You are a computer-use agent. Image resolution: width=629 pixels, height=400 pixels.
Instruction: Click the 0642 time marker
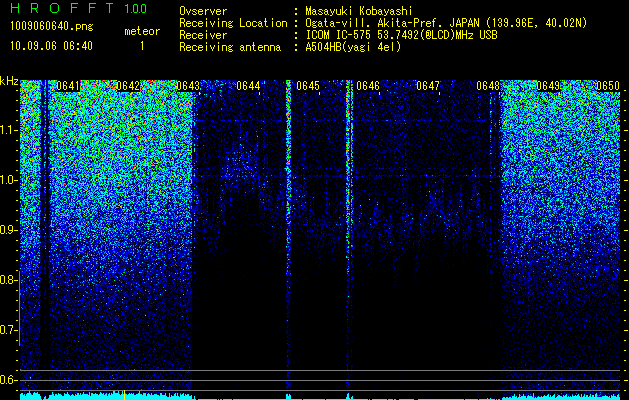(x=128, y=86)
